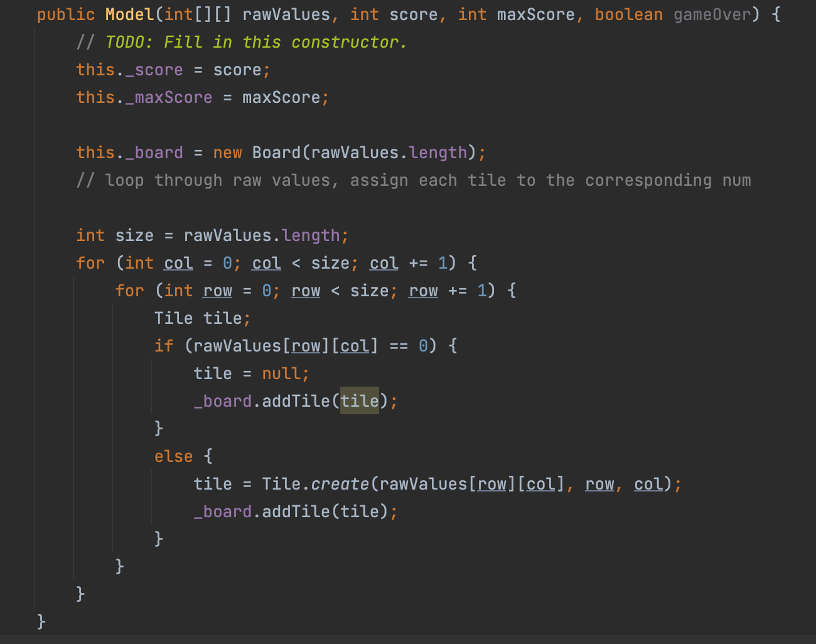Click the TODO comment text
816x644 pixels.
(255, 42)
